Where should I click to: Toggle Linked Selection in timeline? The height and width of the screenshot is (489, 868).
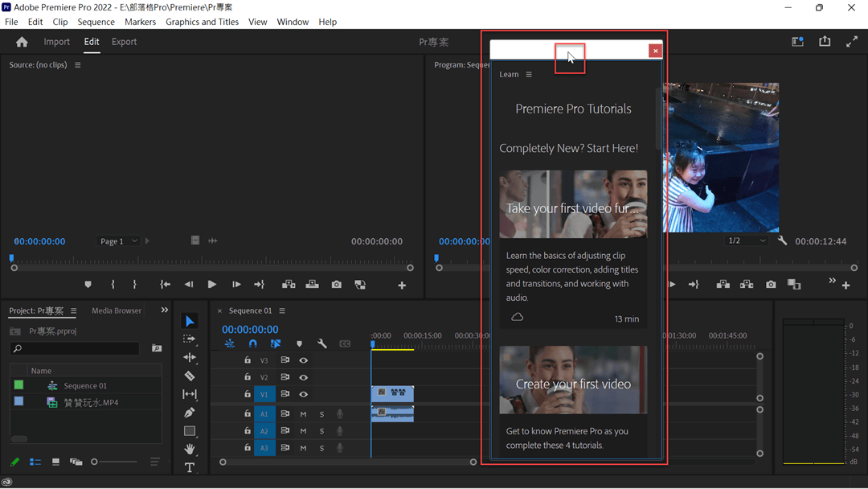[x=276, y=344]
